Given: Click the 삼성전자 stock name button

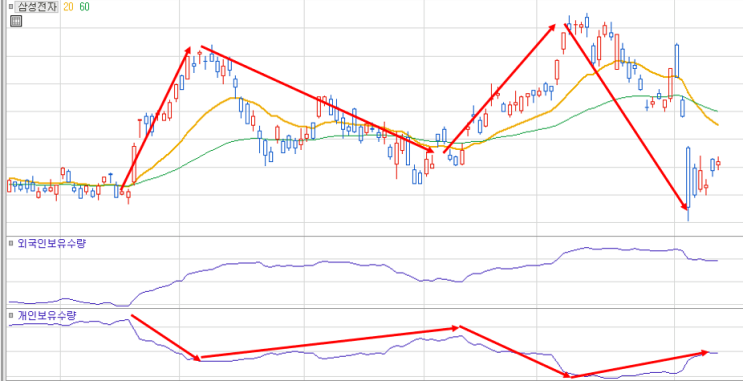Looking at the screenshot, I should tap(37, 7).
